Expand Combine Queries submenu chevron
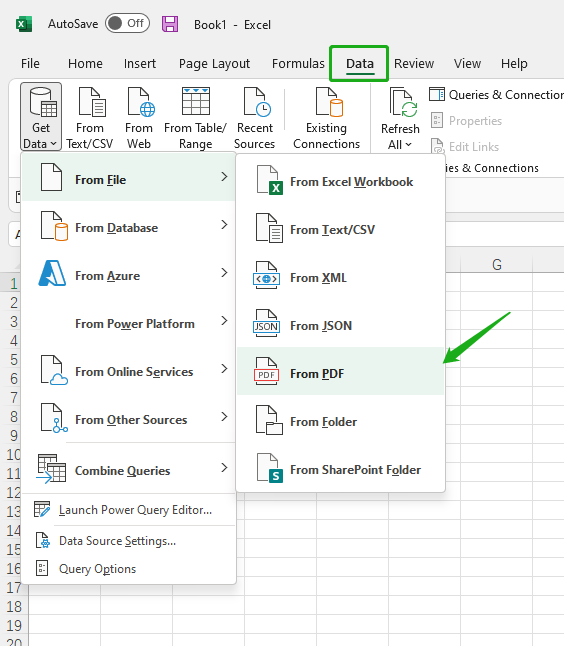Screen dimensions: 564x646 coord(224,468)
